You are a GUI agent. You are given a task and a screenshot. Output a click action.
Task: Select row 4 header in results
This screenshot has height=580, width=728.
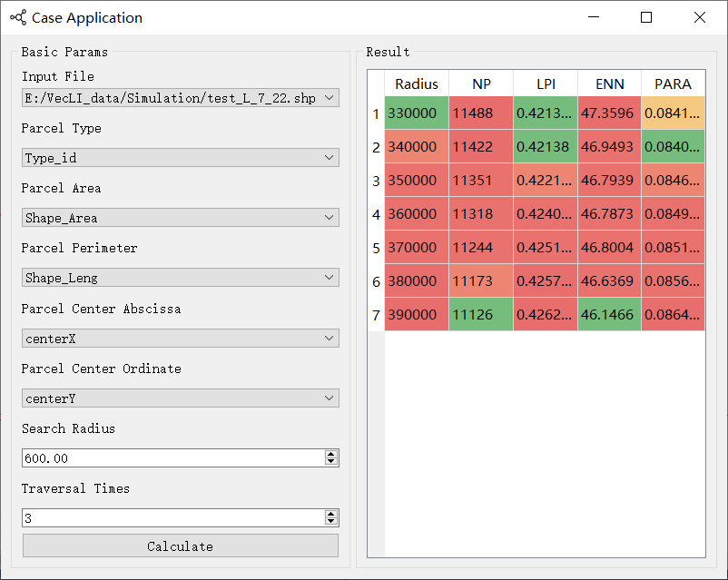[x=376, y=214]
